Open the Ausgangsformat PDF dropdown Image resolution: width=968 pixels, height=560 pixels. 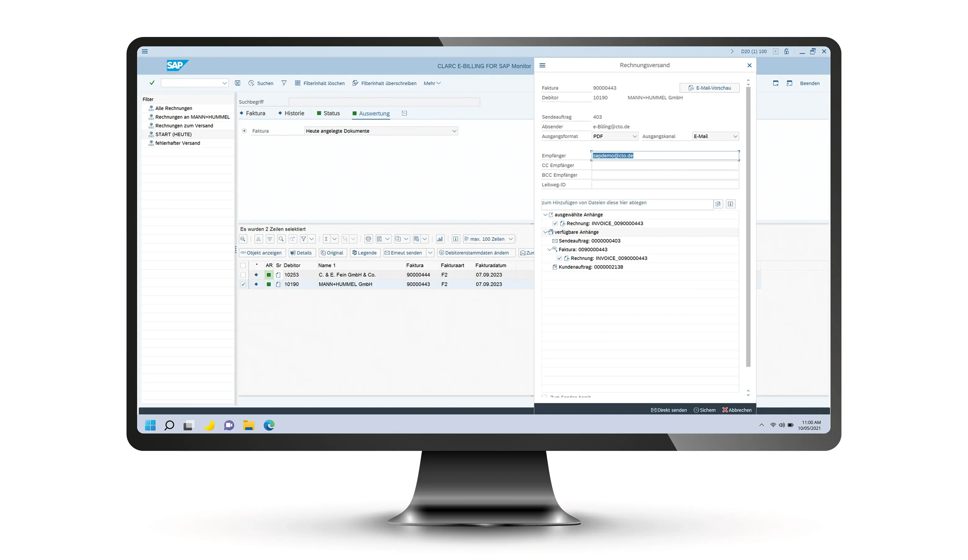click(x=635, y=136)
